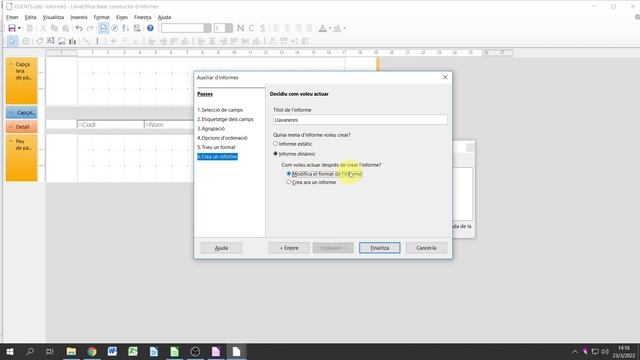This screenshot has width=640, height=360.
Task: Click the Títol de l'informe input field
Action: click(360, 120)
